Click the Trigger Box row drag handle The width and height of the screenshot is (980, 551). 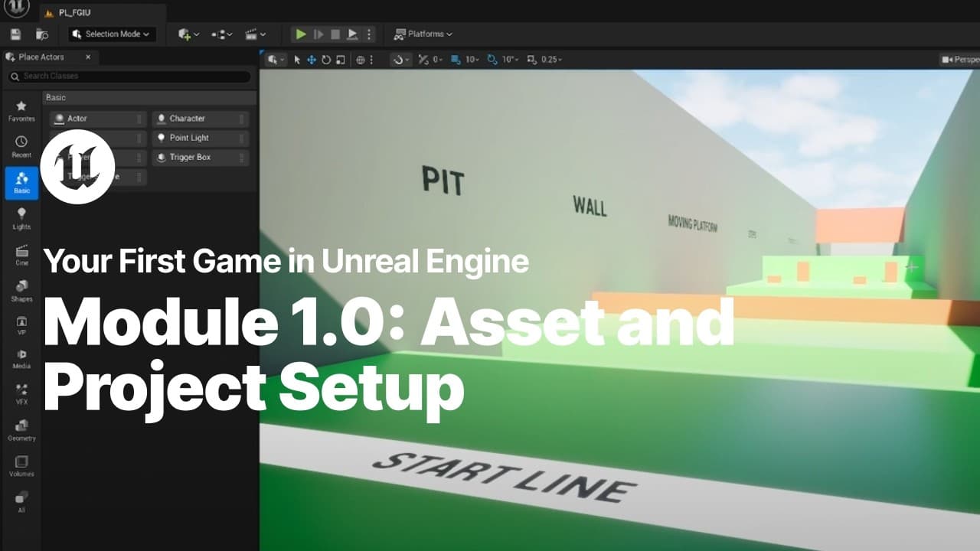point(242,157)
